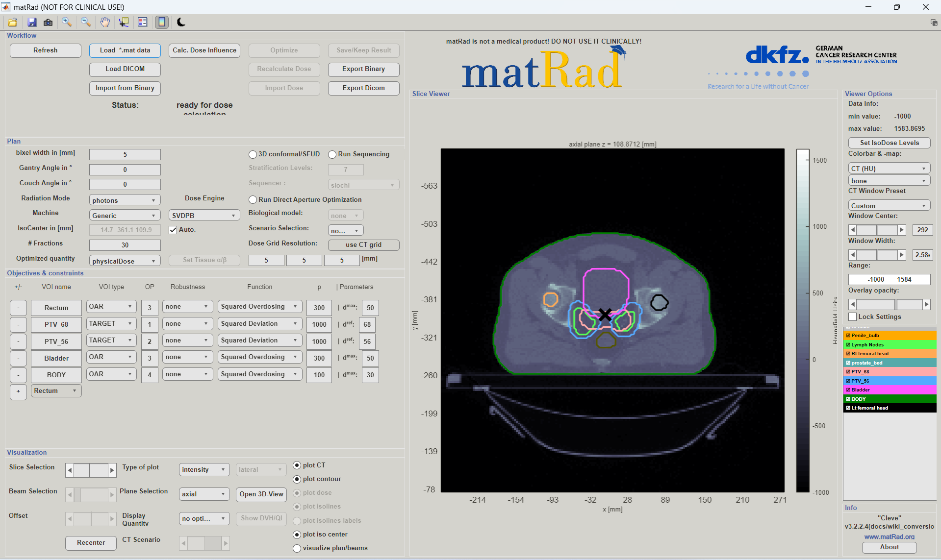This screenshot has height=560, width=941.
Task: Open PTV_68 Squared Deviation function dropdown
Action: point(260,324)
